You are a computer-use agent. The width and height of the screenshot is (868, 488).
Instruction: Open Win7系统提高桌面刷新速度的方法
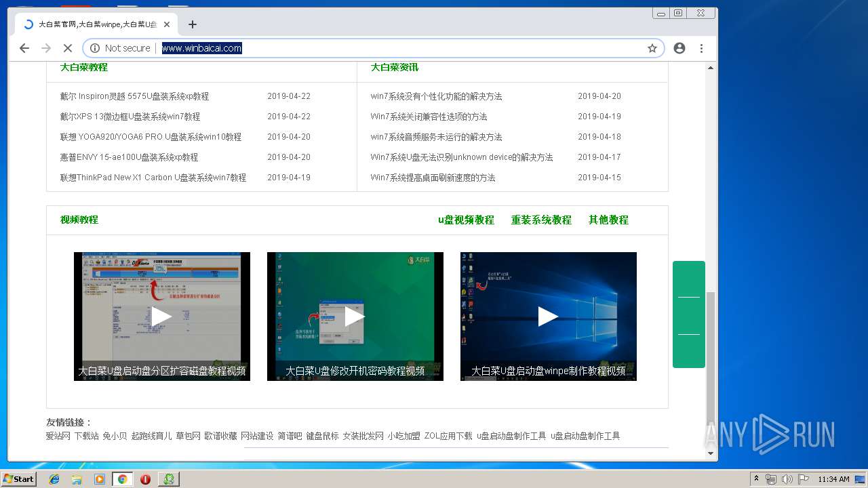pyautogui.click(x=433, y=178)
